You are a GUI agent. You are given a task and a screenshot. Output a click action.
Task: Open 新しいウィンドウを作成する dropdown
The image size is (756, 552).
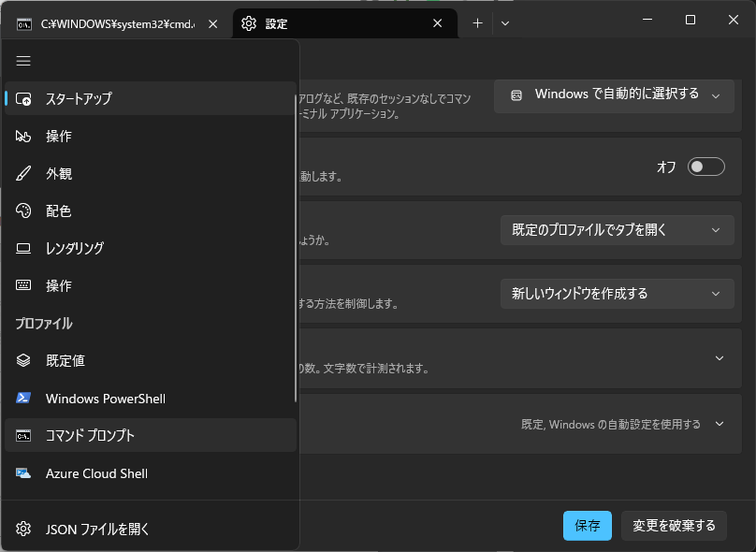(x=618, y=294)
